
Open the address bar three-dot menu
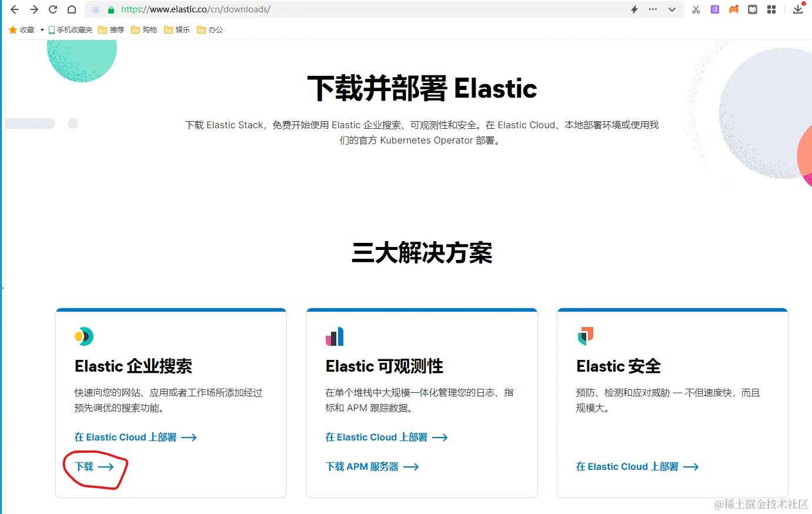coord(653,9)
